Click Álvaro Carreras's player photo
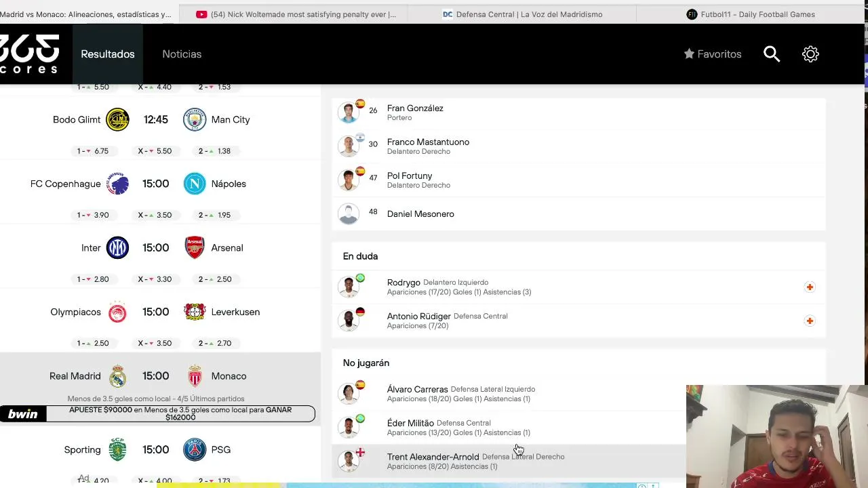This screenshot has width=868, height=488. [349, 394]
